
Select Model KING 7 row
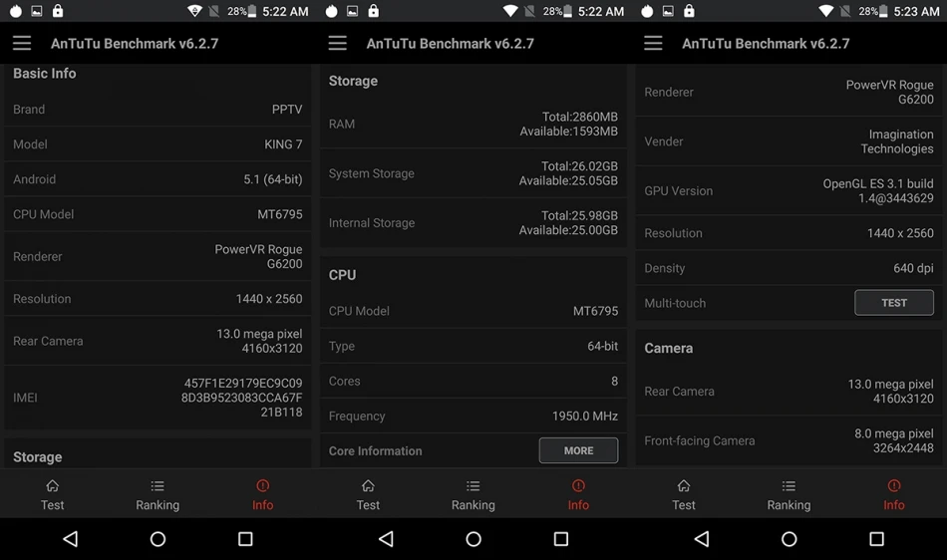point(158,144)
